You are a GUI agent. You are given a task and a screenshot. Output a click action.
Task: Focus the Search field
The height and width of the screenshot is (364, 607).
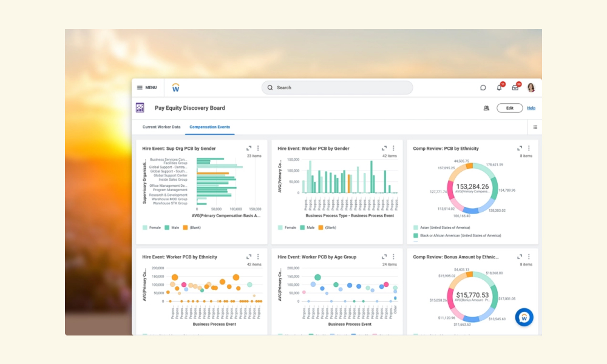[337, 88]
